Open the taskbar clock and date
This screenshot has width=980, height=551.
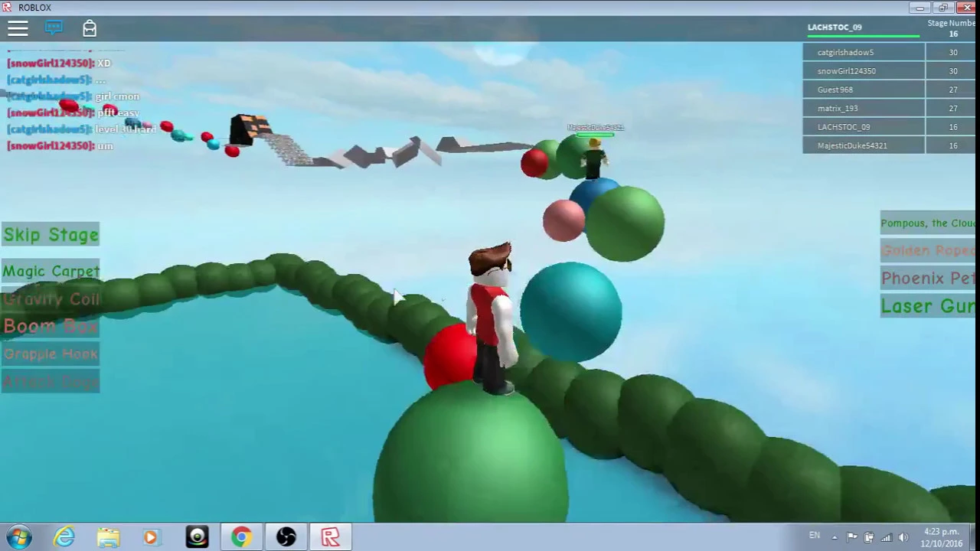click(942, 537)
